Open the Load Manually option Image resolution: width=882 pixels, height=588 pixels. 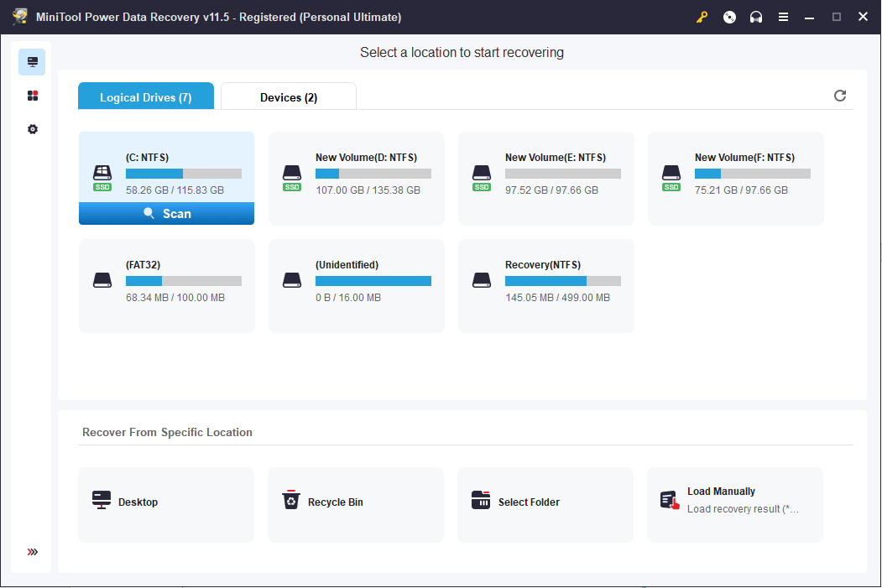point(734,505)
